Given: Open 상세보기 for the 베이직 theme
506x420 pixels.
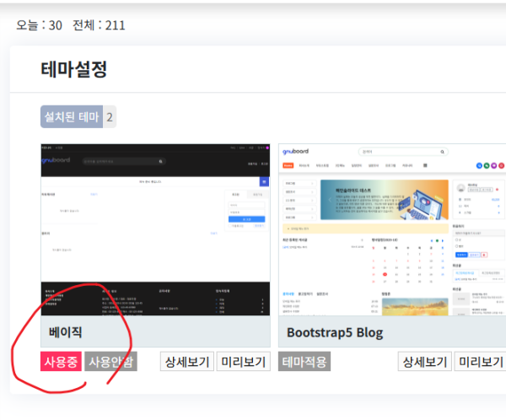Looking at the screenshot, I should coord(186,362).
